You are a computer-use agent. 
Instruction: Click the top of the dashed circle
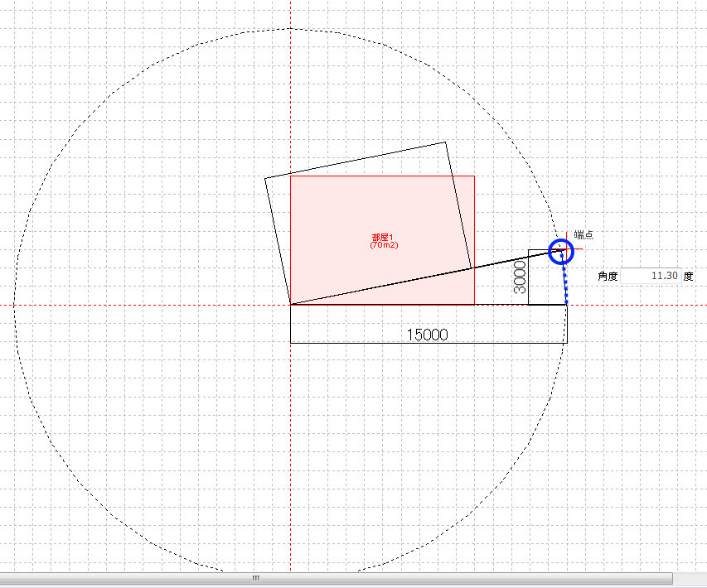coord(290,29)
